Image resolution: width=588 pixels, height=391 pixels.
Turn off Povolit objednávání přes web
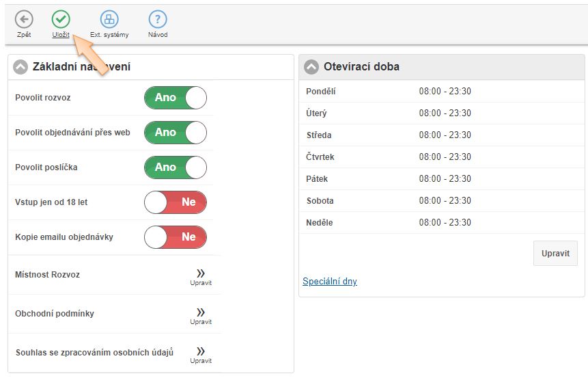[x=175, y=133]
